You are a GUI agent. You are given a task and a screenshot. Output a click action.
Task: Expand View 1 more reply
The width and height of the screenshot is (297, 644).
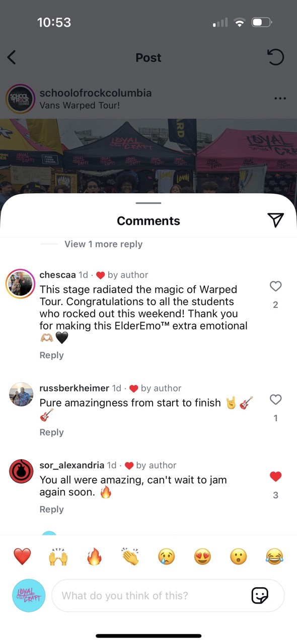tap(103, 244)
